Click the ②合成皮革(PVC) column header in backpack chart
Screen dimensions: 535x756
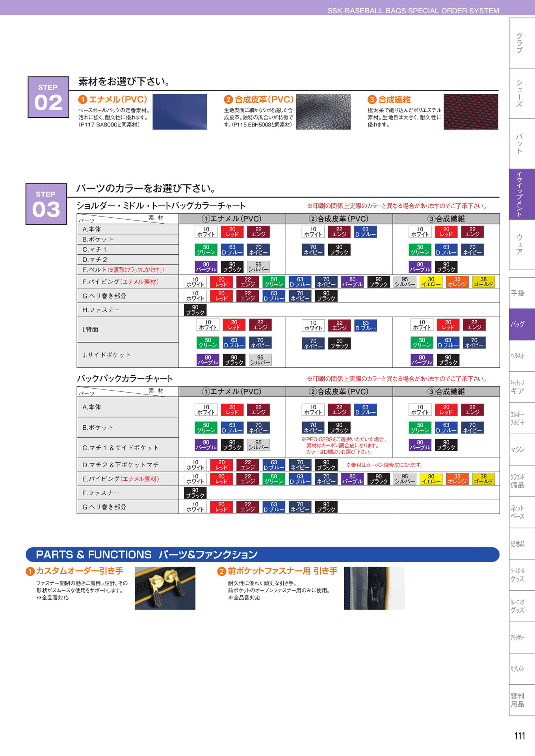[x=339, y=391]
